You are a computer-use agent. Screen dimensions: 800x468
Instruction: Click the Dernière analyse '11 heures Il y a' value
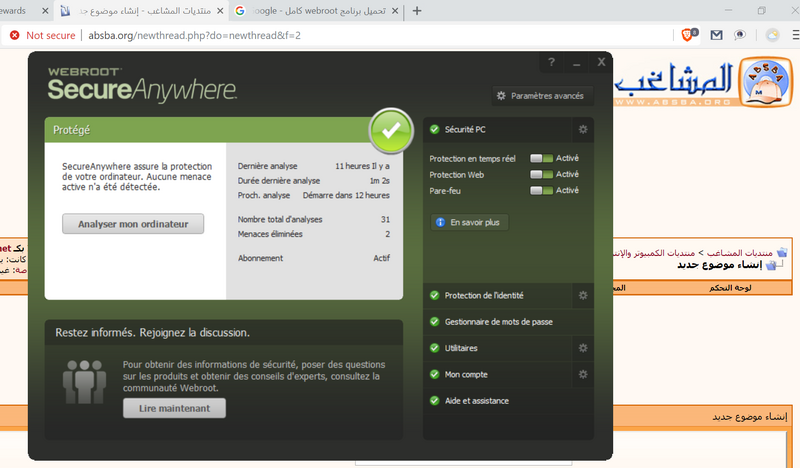pos(362,166)
